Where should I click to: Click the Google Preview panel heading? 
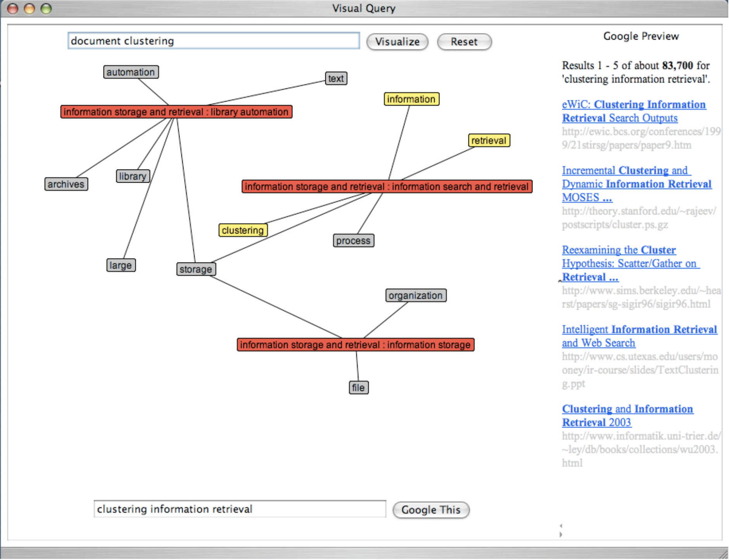coord(641,36)
